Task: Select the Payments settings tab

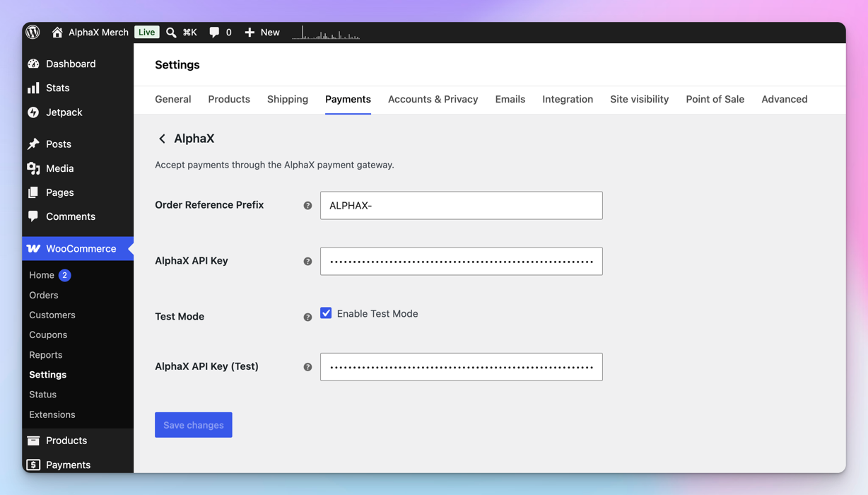Action: 348,99
